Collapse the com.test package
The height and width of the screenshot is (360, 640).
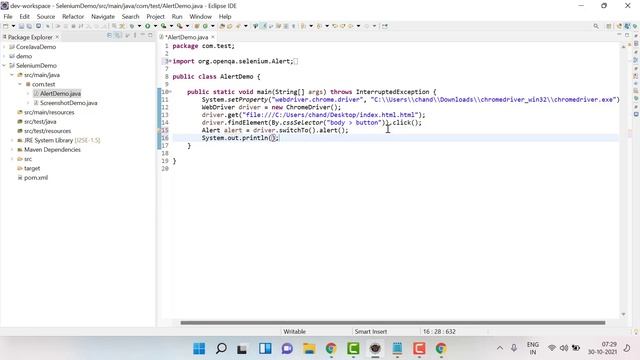point(20,84)
